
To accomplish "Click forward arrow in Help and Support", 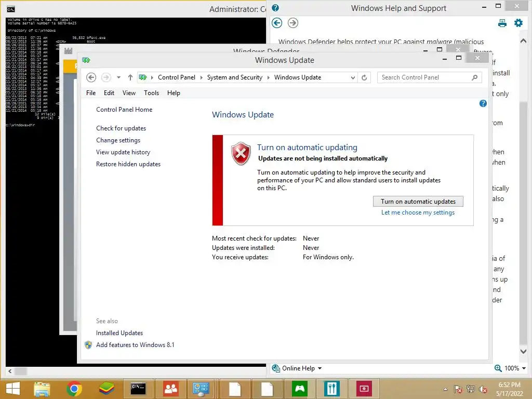I will (293, 23).
